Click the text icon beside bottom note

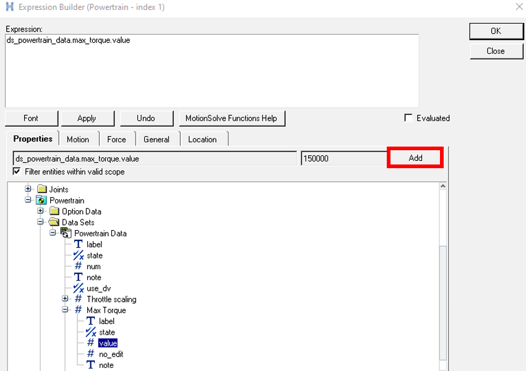pyautogui.click(x=91, y=365)
